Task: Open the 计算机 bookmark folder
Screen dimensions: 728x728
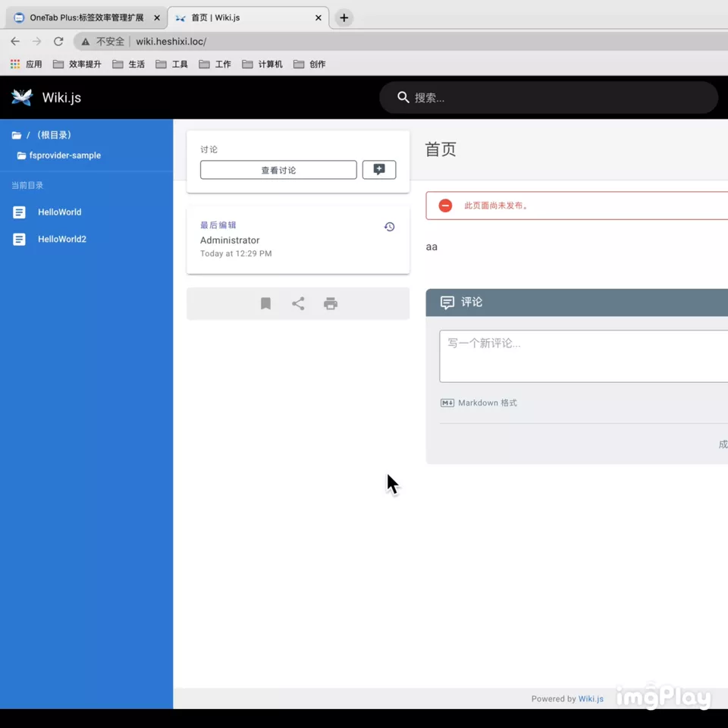Action: tap(262, 64)
